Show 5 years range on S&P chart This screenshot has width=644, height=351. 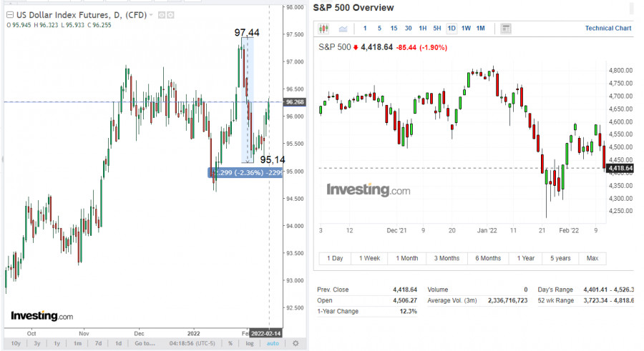pos(560,258)
